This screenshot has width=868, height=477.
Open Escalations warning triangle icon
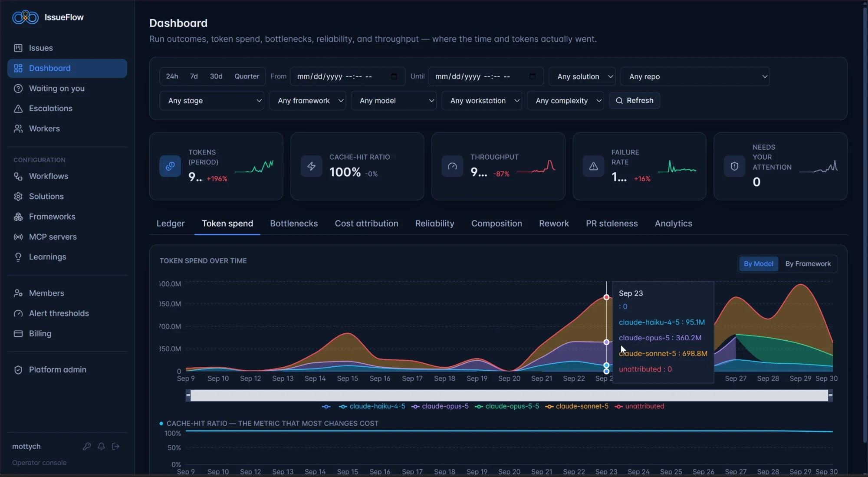coord(18,109)
